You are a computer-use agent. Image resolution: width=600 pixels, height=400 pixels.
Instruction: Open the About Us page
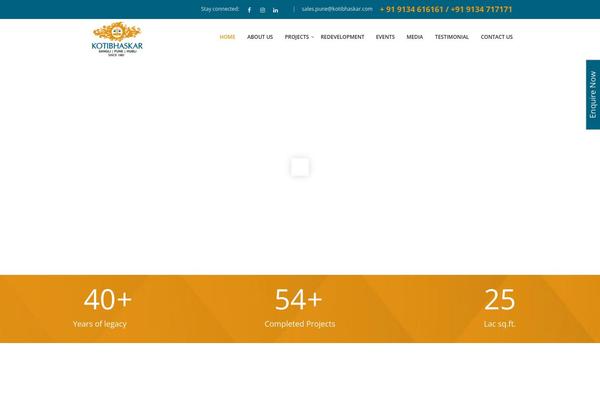click(x=260, y=37)
